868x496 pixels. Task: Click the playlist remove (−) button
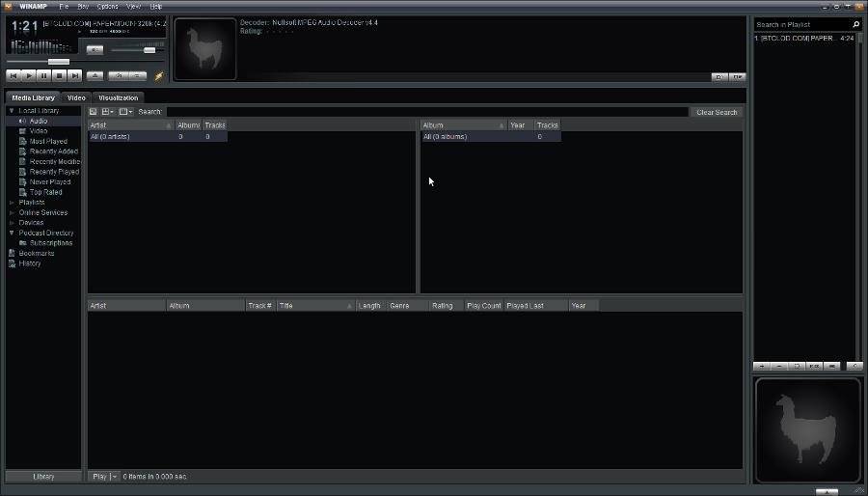click(779, 366)
